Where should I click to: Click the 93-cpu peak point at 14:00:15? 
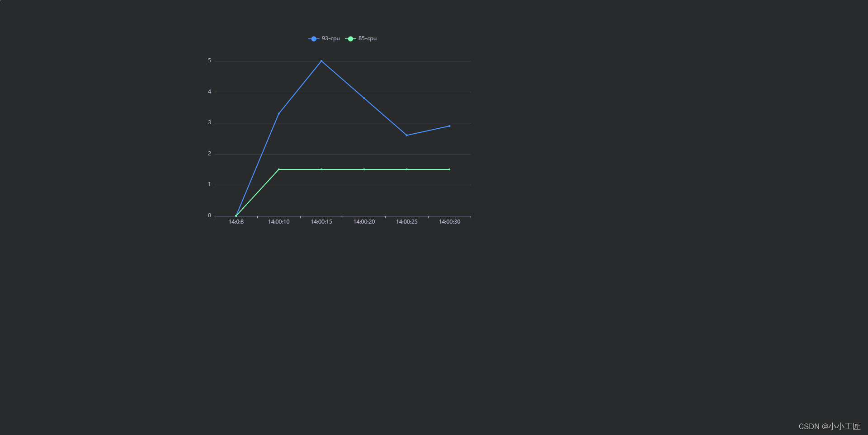pyautogui.click(x=321, y=61)
